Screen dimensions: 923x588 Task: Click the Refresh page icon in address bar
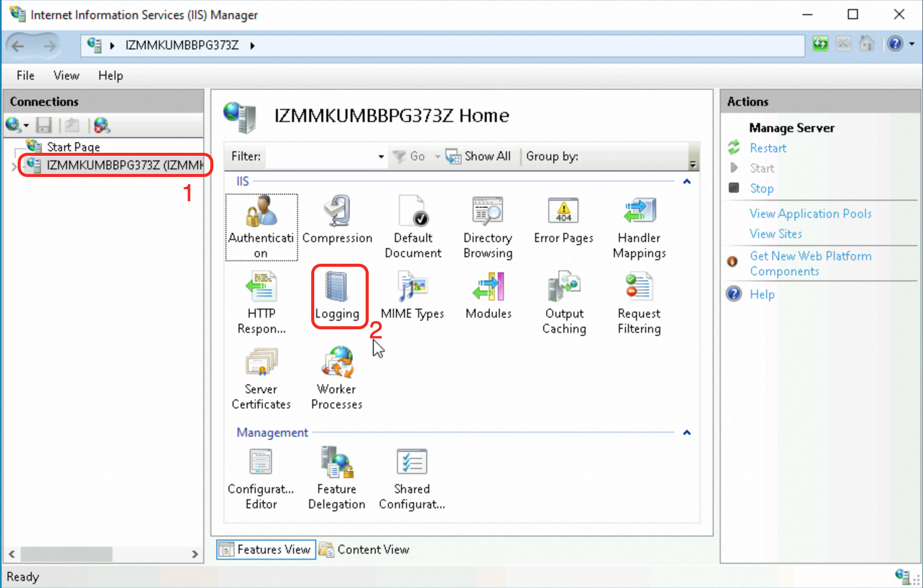(820, 44)
